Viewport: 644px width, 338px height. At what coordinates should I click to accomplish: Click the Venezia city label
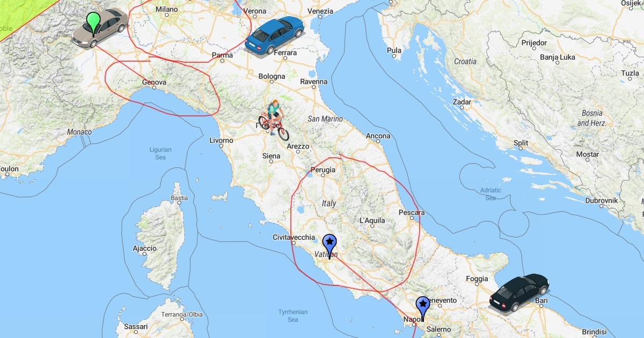[x=321, y=11]
